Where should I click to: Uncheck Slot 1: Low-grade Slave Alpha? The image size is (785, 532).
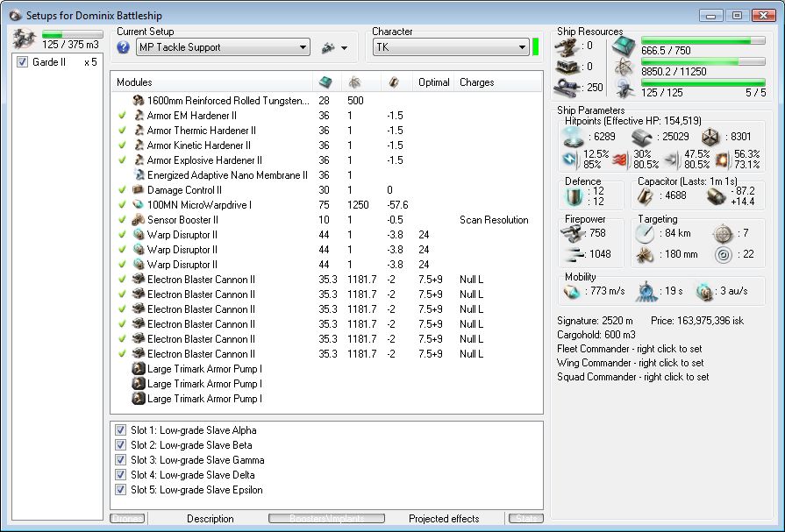(x=121, y=430)
